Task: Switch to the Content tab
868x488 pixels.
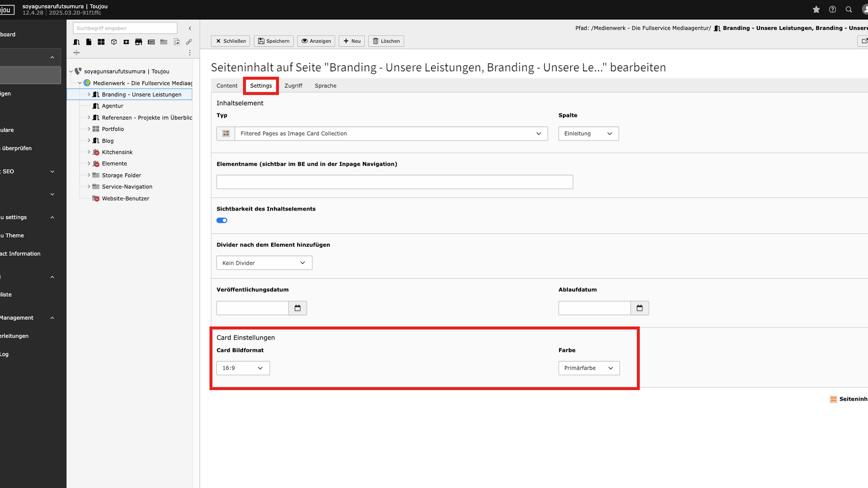Action: coord(227,86)
